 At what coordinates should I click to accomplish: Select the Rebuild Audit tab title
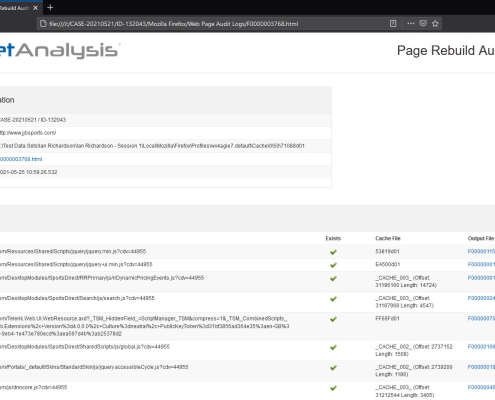click(15, 8)
